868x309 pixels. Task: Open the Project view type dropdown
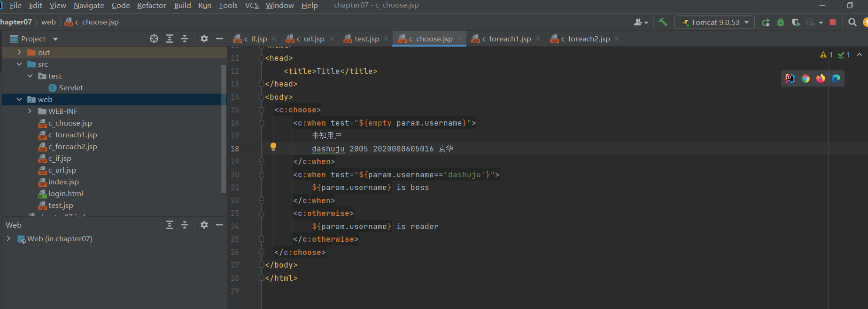[55, 39]
